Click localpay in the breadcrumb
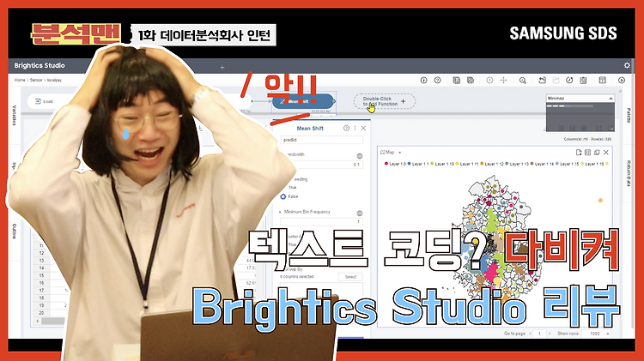The width and height of the screenshot is (644, 361). (54, 80)
